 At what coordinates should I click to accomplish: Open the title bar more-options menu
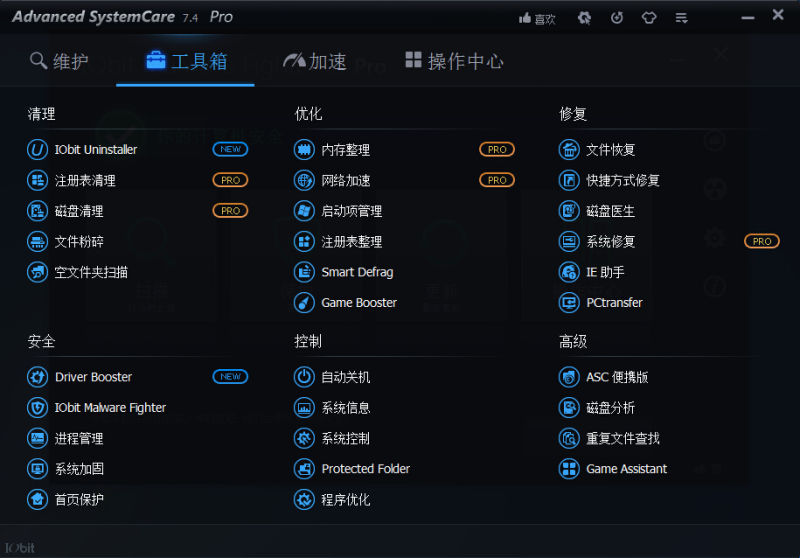point(682,18)
